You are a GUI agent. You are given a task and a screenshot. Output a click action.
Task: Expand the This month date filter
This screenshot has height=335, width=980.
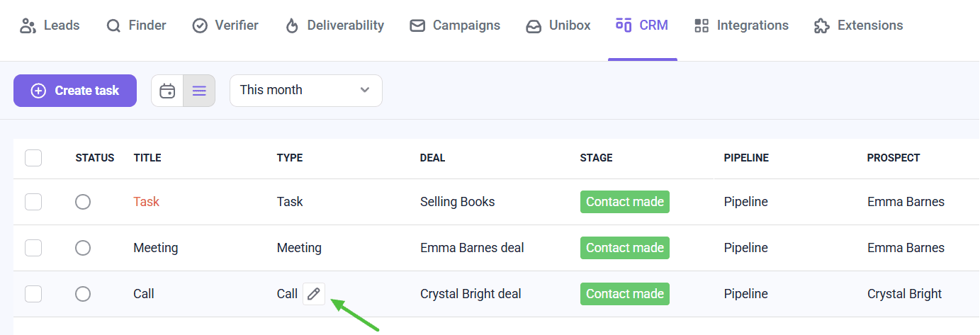tap(305, 91)
